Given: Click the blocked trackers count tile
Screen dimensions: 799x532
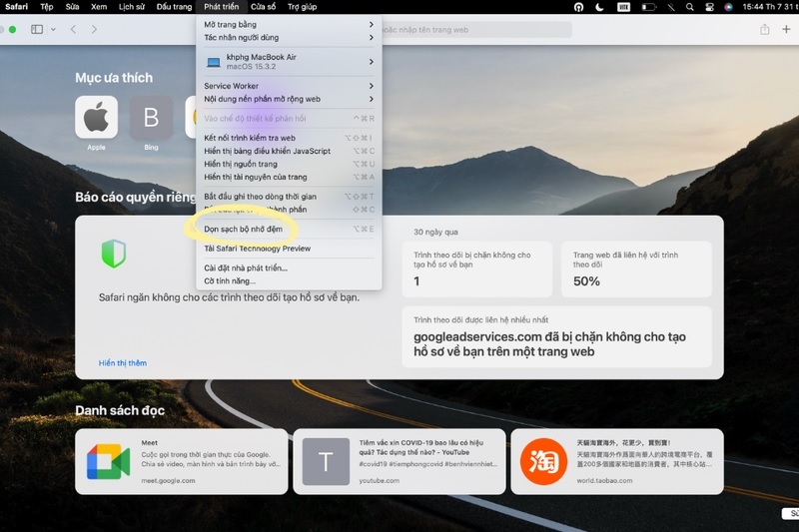Looking at the screenshot, I should pyautogui.click(x=477, y=268).
